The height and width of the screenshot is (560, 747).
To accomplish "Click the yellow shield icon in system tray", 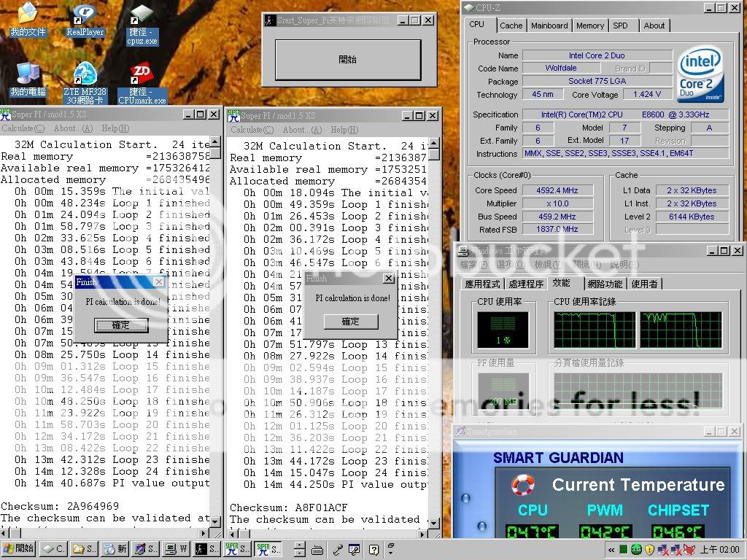I will click(649, 549).
